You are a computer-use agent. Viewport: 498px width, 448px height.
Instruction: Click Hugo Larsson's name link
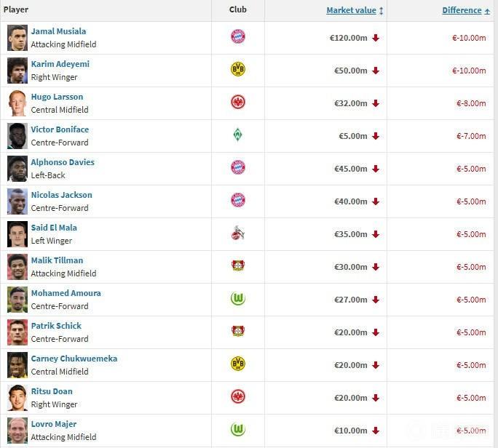57,97
